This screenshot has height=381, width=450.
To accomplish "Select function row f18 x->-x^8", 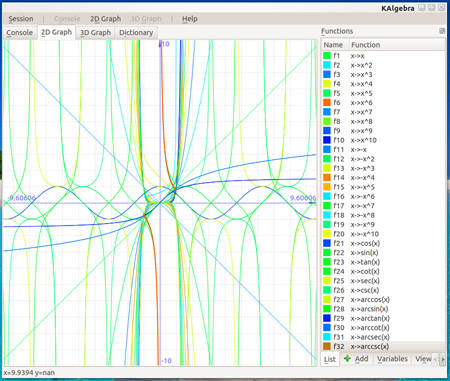I will pyautogui.click(x=383, y=215).
